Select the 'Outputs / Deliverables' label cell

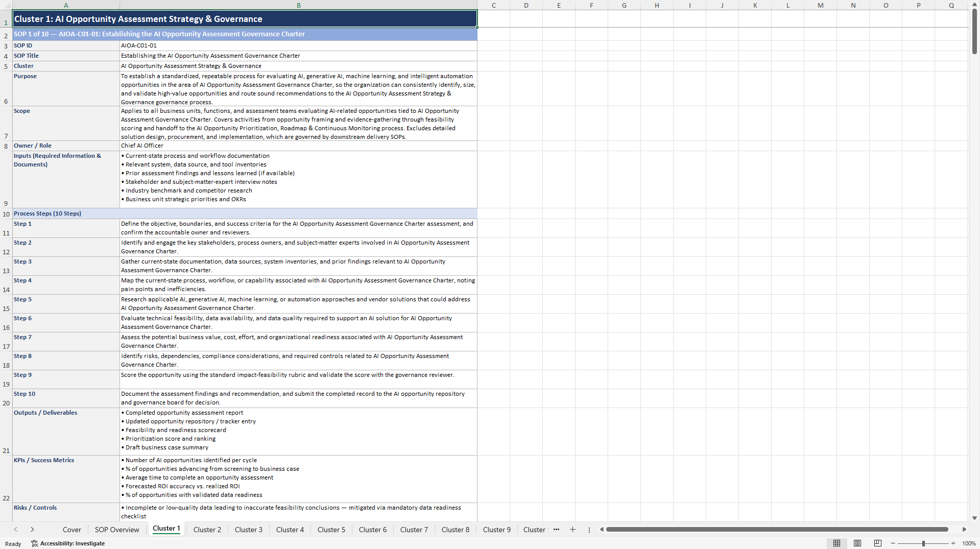click(66, 432)
